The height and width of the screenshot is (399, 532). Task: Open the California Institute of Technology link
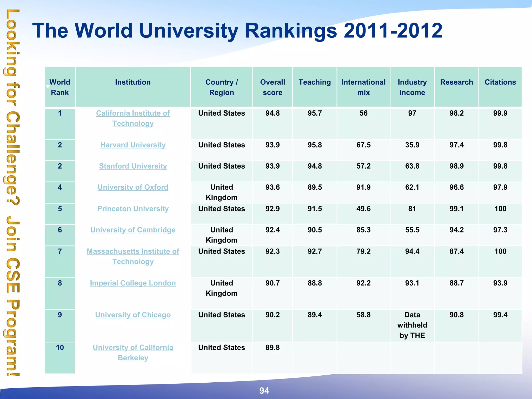click(x=133, y=118)
